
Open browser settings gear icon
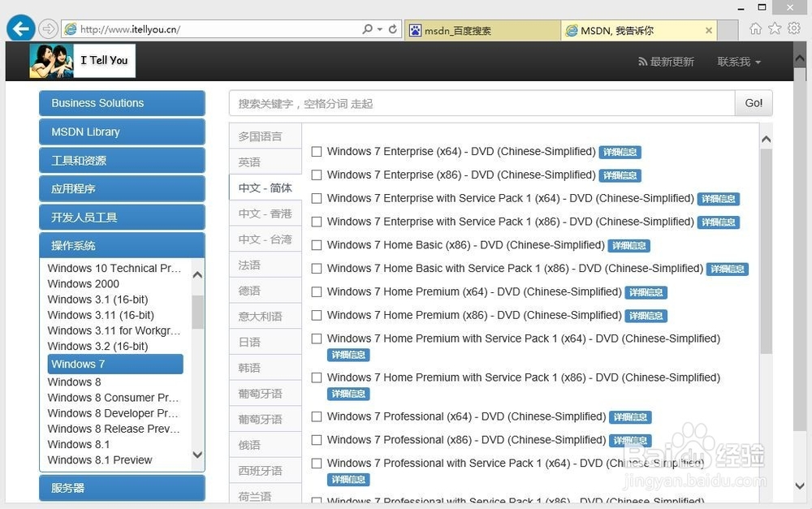tap(794, 28)
